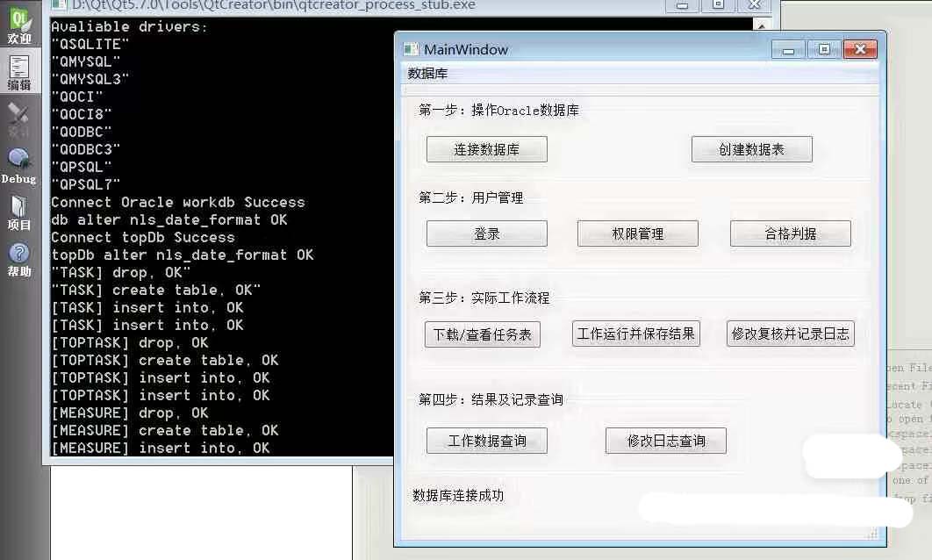Open 权限管理 from user management step
The width and height of the screenshot is (932, 560).
point(637,233)
